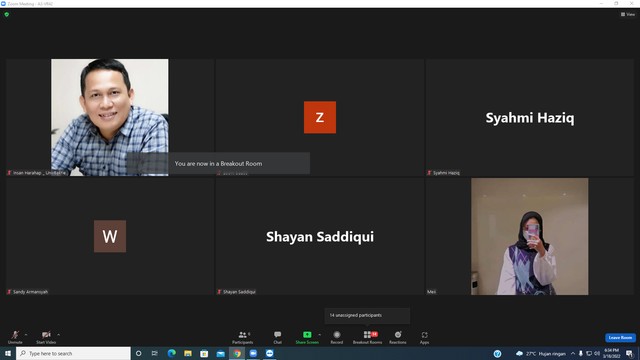This screenshot has width=640, height=360.
Task: Click the Breakout Room notification banner
Action: coord(218,163)
